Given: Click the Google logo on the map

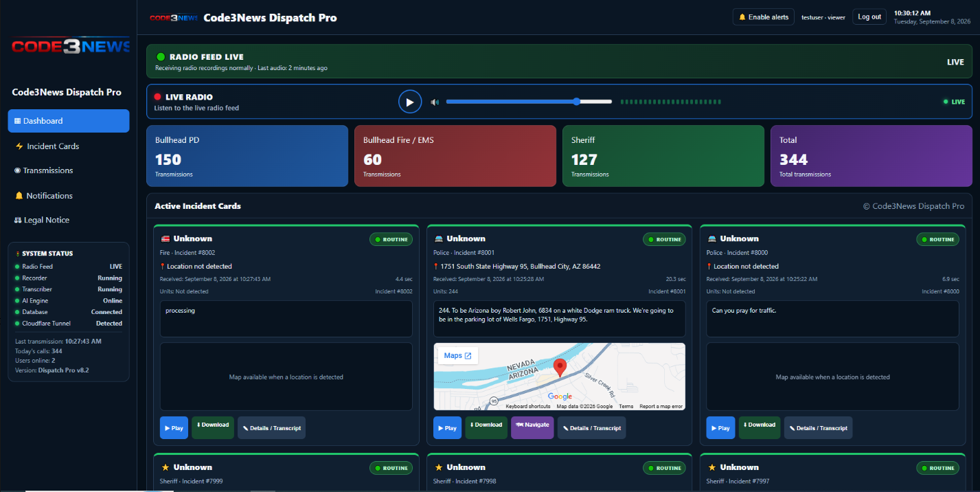Looking at the screenshot, I should click(560, 396).
